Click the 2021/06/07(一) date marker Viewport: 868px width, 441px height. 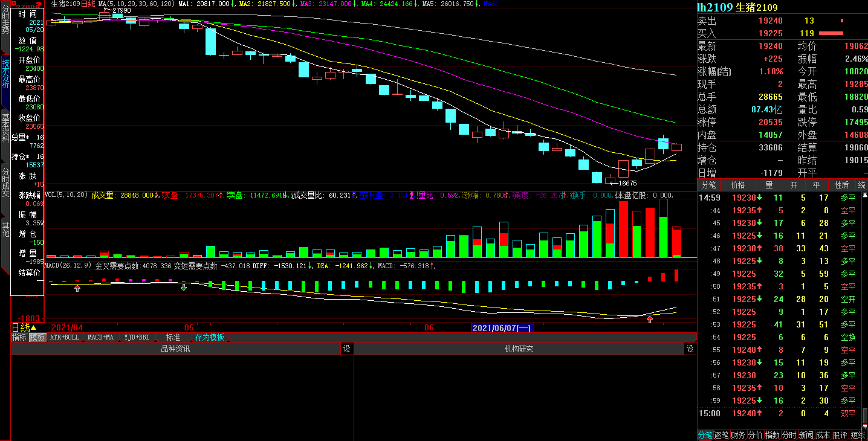502,328
